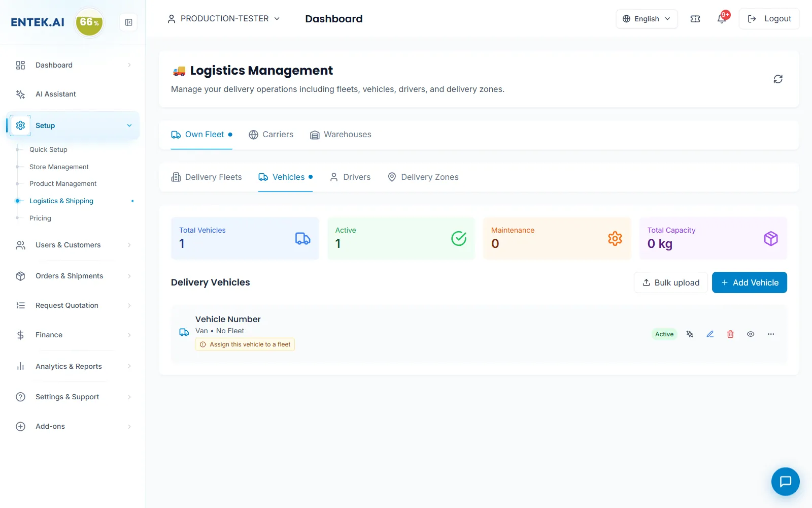Image resolution: width=812 pixels, height=508 pixels.
Task: Click Total Vehicles truck icon card
Action: (x=245, y=238)
